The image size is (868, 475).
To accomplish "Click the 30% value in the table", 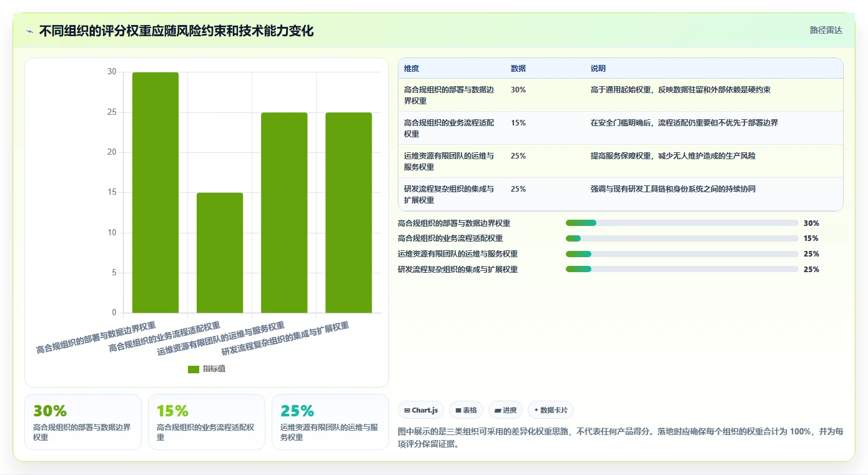I will tap(518, 90).
